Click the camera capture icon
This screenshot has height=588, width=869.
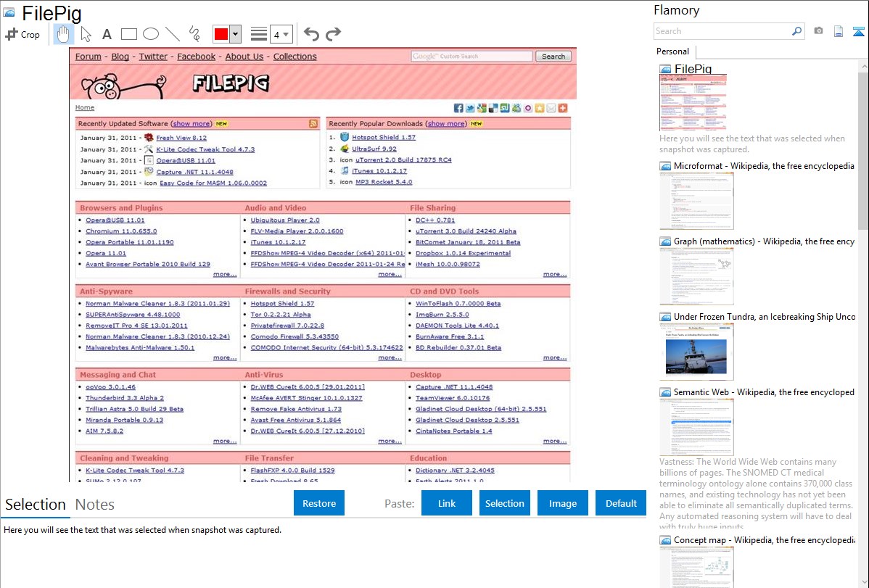pos(818,31)
